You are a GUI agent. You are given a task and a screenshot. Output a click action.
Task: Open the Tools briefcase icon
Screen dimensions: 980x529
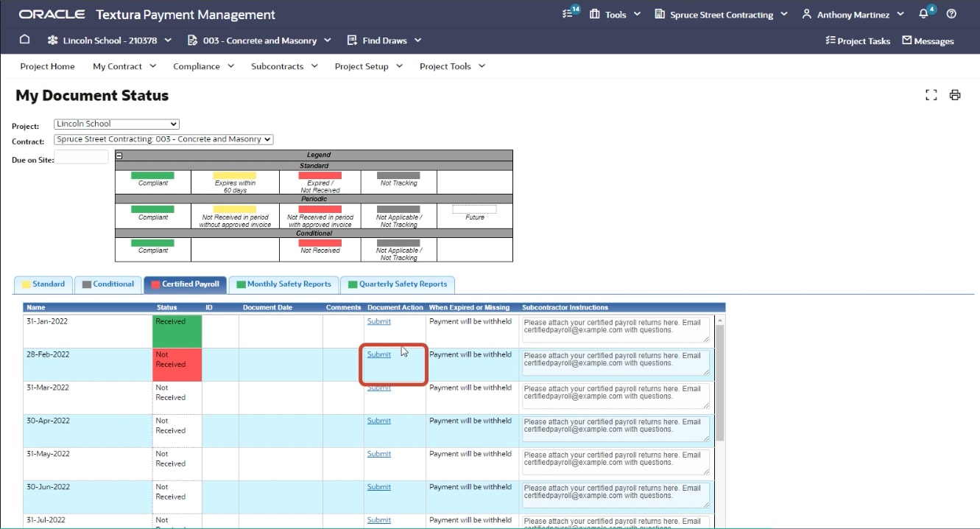pyautogui.click(x=595, y=14)
